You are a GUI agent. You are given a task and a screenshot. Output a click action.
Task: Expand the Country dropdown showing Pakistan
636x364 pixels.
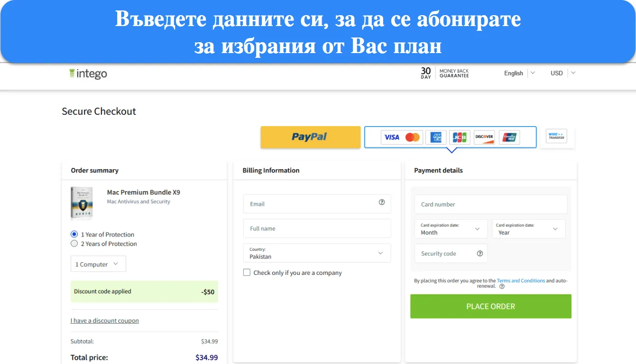[x=317, y=253]
